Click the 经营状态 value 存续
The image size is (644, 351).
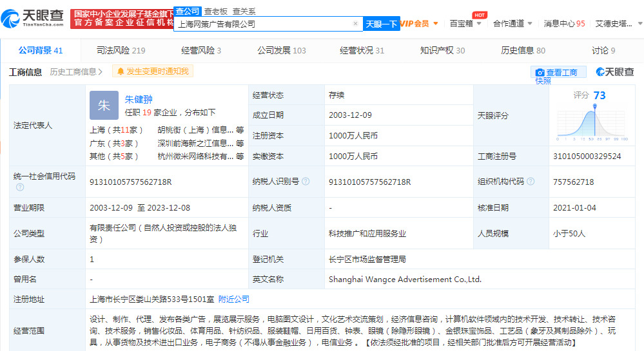[337, 95]
